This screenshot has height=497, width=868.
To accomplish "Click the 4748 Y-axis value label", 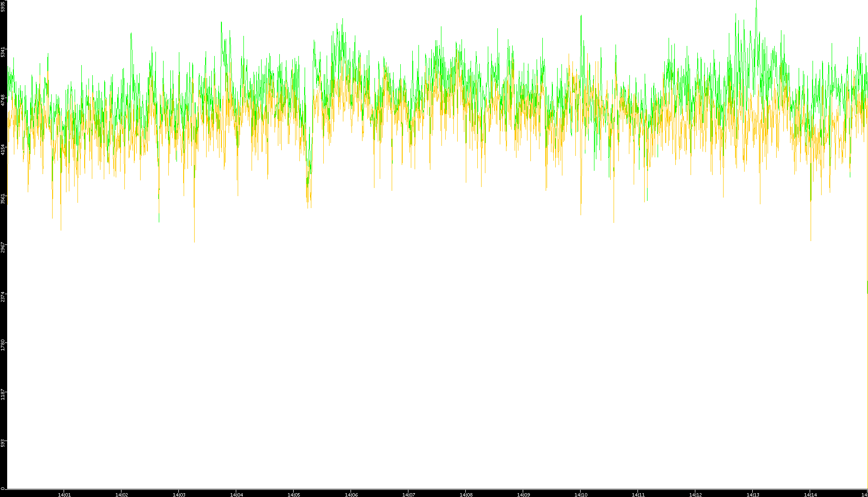I will tap(3, 100).
